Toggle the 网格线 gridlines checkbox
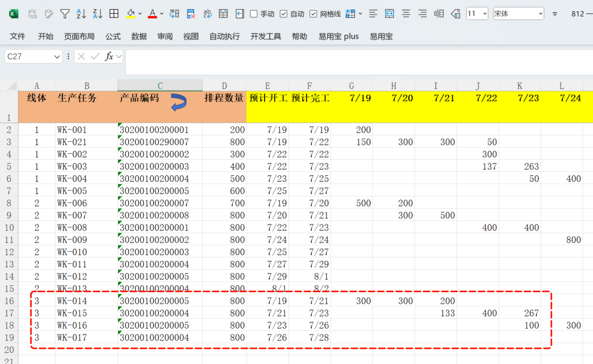The image size is (593, 364). (x=313, y=14)
